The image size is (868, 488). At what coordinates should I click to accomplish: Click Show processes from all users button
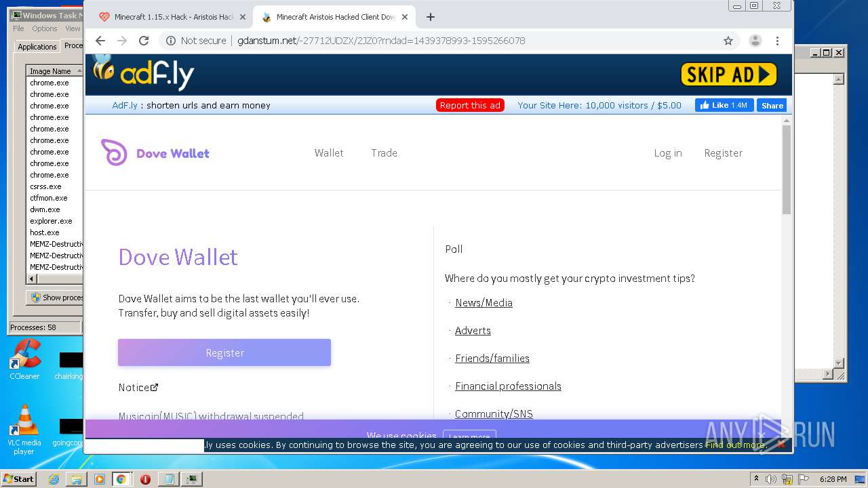tap(56, 298)
